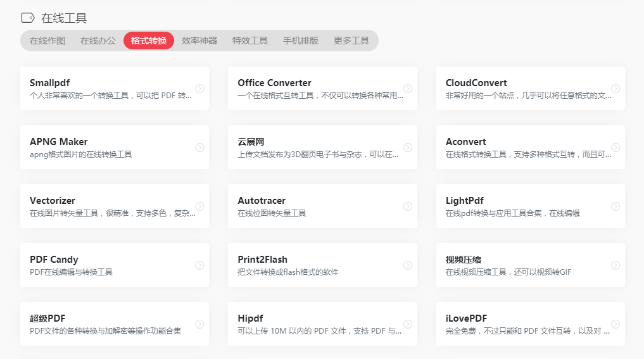This screenshot has height=359, width=644.
Task: Open the Aconvert title link
Action: pos(466,142)
